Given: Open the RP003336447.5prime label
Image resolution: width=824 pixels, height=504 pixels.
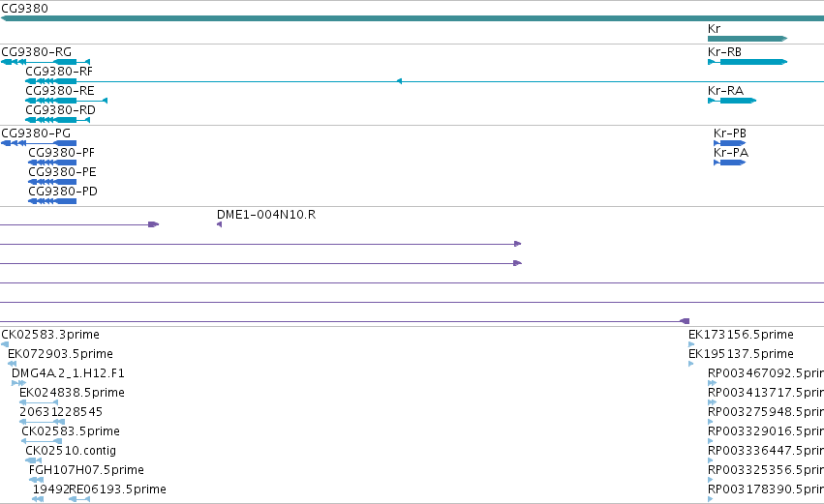Looking at the screenshot, I should coord(766,451).
